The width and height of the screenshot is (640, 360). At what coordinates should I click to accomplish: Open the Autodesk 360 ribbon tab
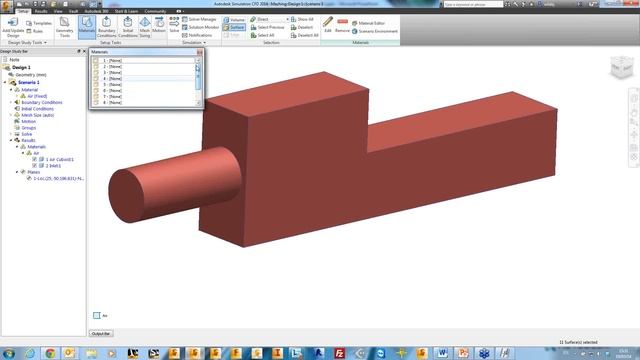point(96,11)
